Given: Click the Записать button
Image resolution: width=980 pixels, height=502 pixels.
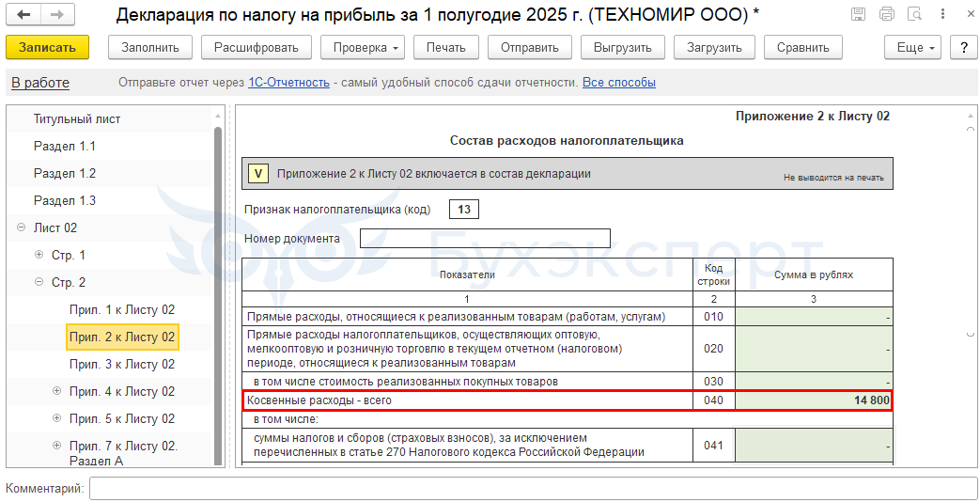Looking at the screenshot, I should (x=48, y=48).
